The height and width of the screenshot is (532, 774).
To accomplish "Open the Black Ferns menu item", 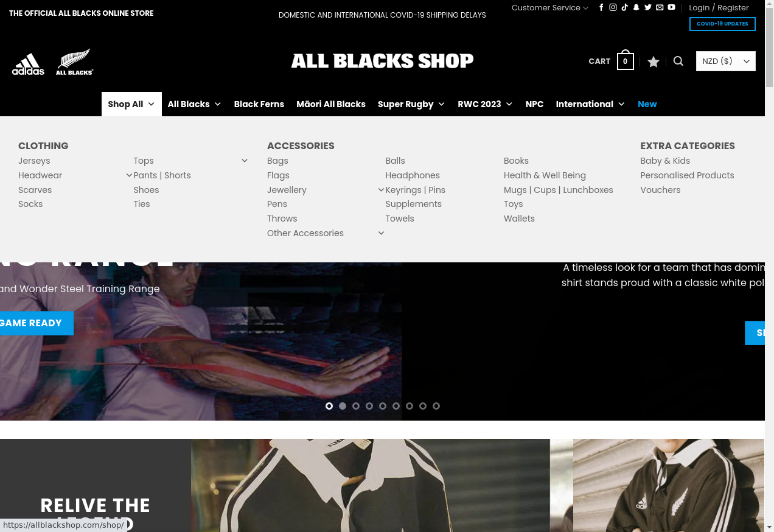I will coord(259,104).
